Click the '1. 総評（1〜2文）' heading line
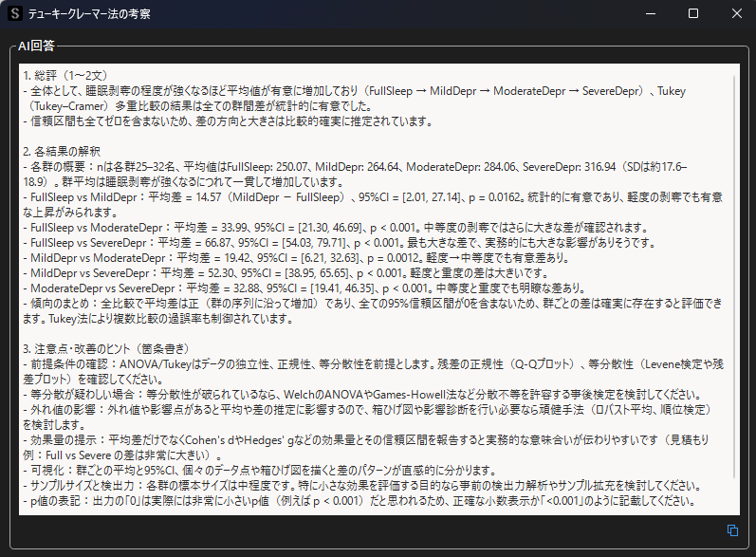 (65, 76)
